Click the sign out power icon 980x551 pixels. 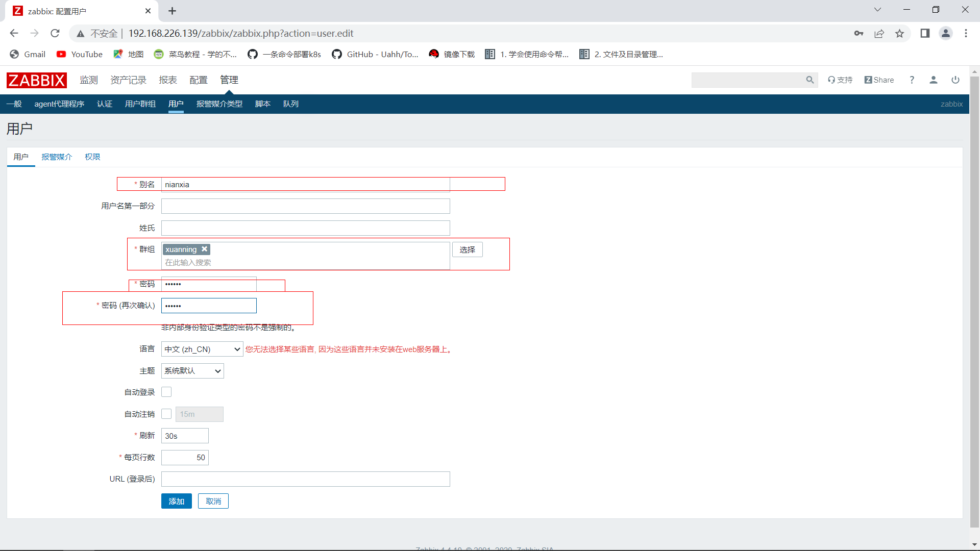point(955,80)
